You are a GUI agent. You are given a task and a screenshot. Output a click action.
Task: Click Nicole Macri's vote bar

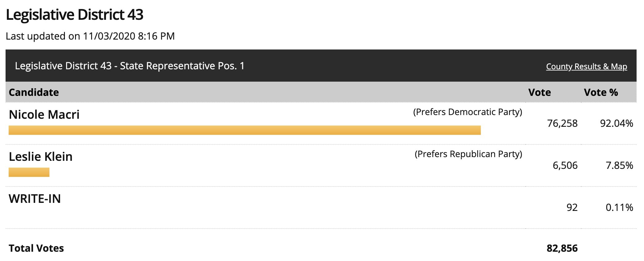pyautogui.click(x=244, y=130)
